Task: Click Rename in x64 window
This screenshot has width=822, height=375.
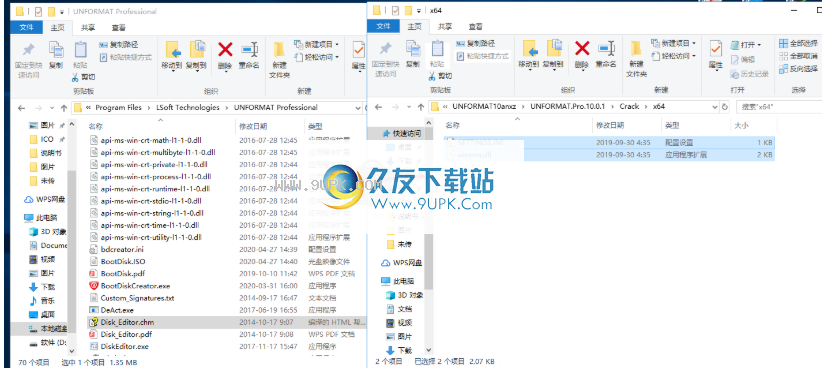Action: pyautogui.click(x=606, y=54)
